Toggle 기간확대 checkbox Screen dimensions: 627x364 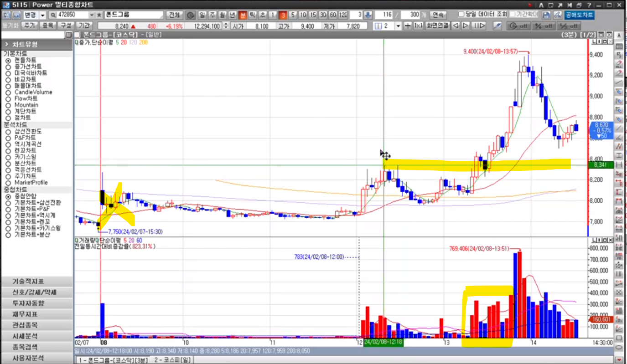point(513,15)
